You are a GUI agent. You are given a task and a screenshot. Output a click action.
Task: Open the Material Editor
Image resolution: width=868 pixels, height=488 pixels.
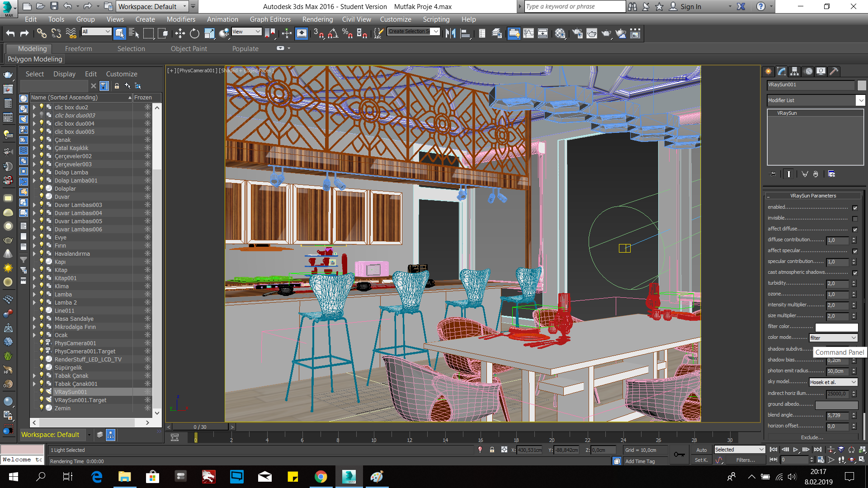(x=560, y=33)
